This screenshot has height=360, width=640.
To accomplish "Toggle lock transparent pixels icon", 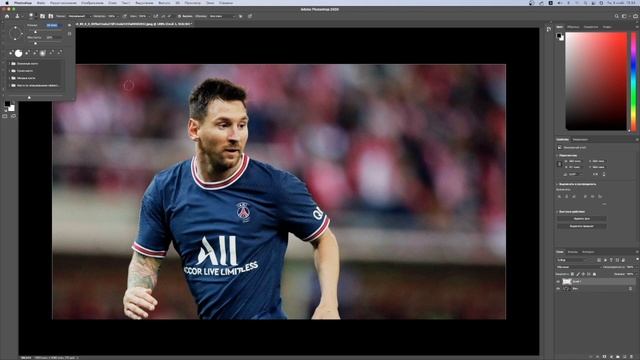I will (x=572, y=274).
